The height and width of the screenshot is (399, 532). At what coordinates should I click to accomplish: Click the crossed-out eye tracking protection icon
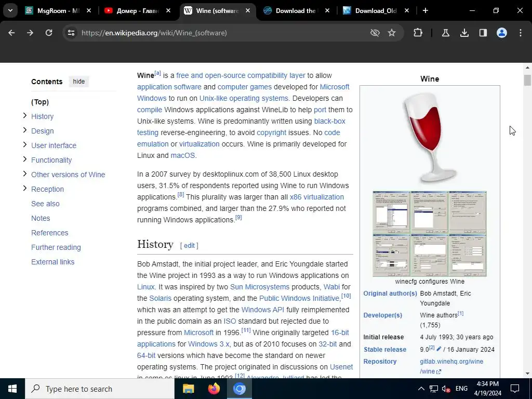375,33
